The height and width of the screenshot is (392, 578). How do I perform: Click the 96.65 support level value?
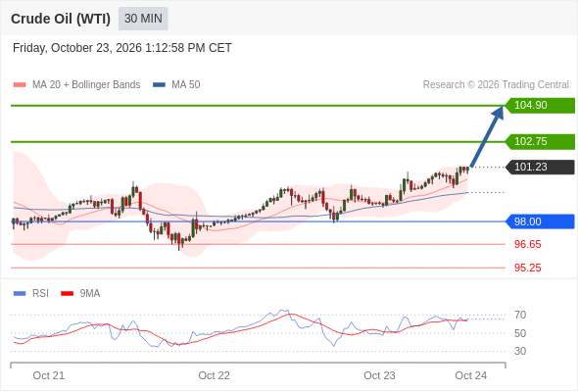pos(527,244)
